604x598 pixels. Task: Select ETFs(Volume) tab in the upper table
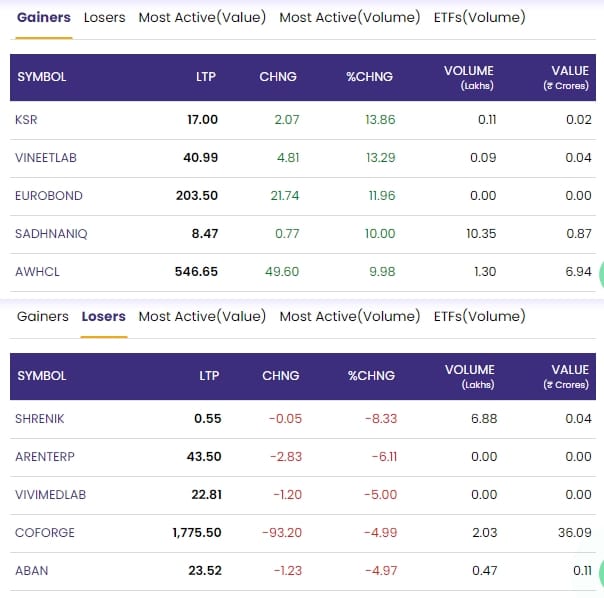[x=479, y=17]
